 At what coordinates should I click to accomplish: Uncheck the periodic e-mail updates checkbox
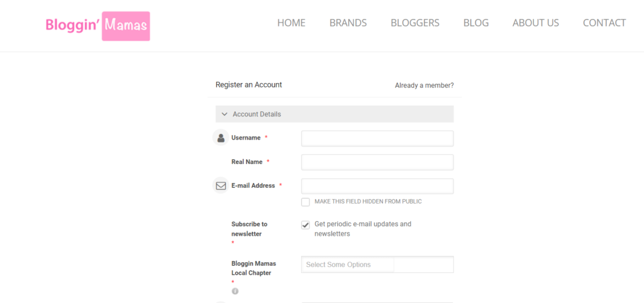click(x=306, y=224)
